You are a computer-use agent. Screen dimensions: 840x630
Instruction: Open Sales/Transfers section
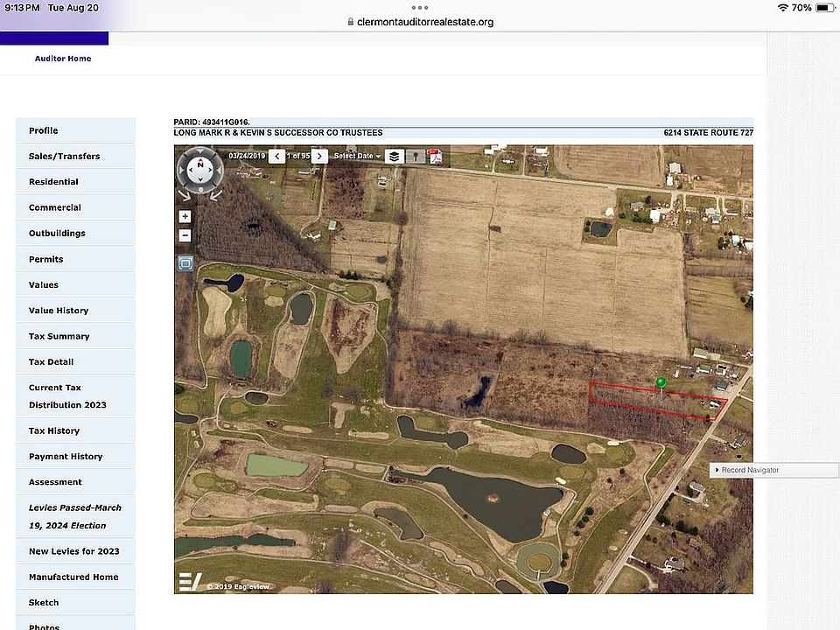click(x=75, y=157)
